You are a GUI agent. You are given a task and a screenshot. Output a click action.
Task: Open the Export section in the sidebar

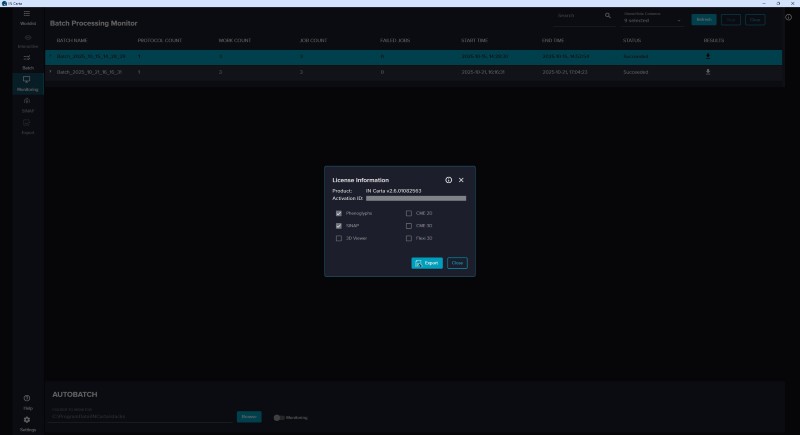pyautogui.click(x=28, y=126)
